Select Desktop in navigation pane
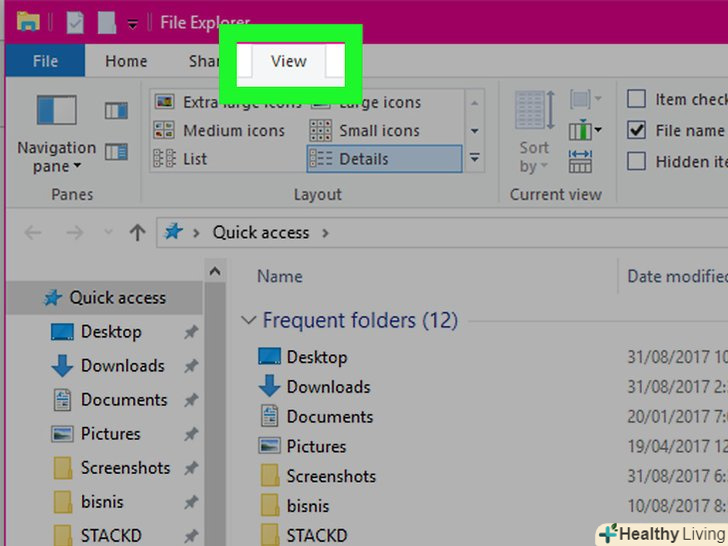The width and height of the screenshot is (728, 546). click(96, 332)
